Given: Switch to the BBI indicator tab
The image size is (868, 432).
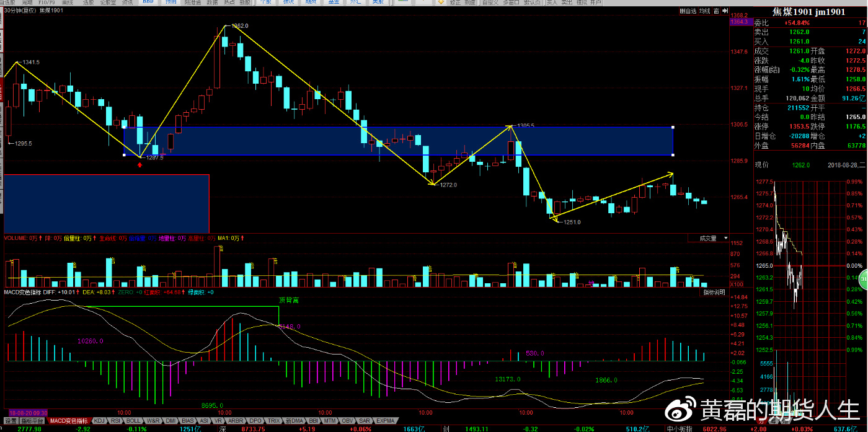Looking at the screenshot, I should [x=314, y=421].
